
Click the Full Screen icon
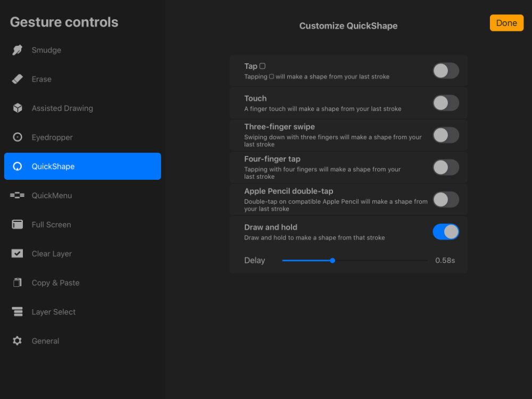click(x=18, y=225)
